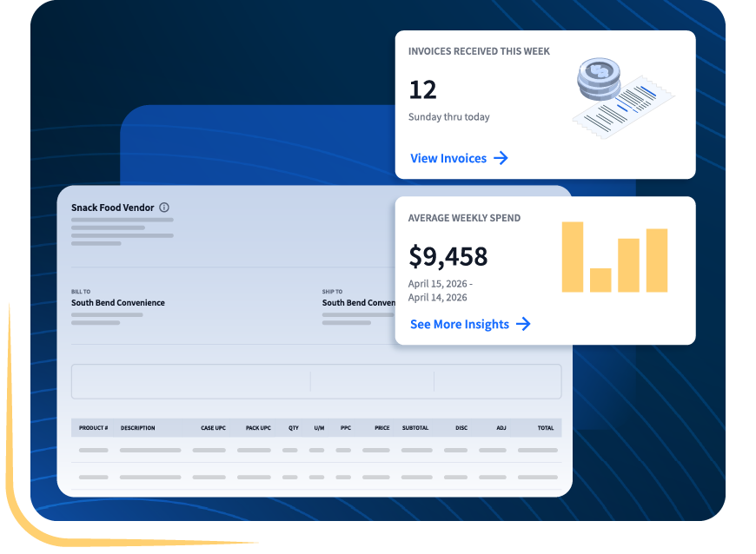The width and height of the screenshot is (756, 554).
Task: Open the See More Insights link
Action: click(x=460, y=324)
